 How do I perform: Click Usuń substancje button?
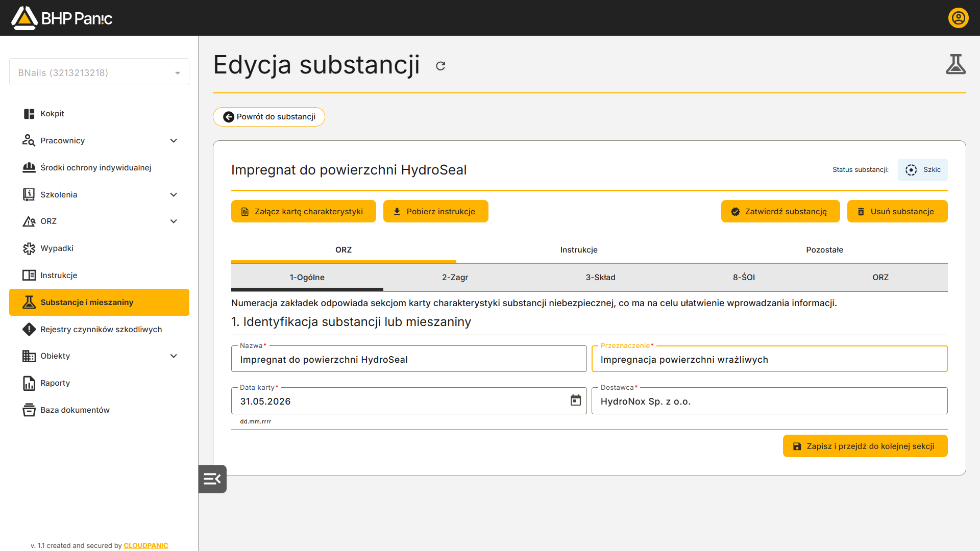coord(897,211)
